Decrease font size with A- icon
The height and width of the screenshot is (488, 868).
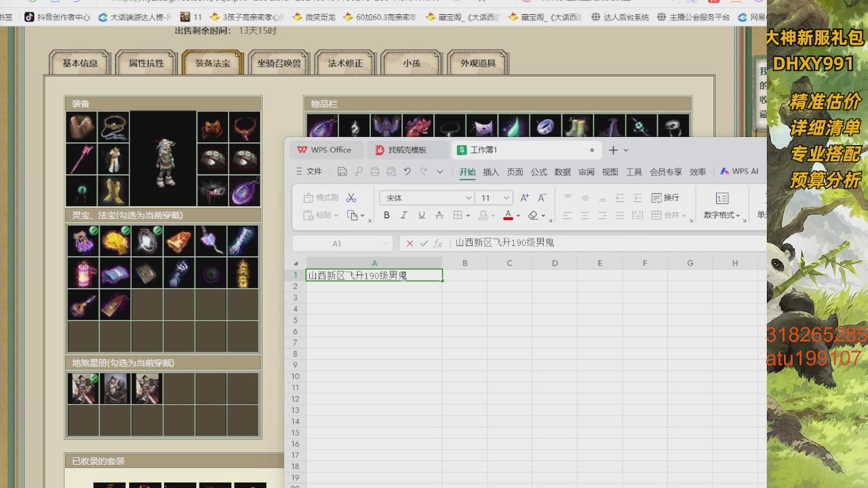[542, 198]
